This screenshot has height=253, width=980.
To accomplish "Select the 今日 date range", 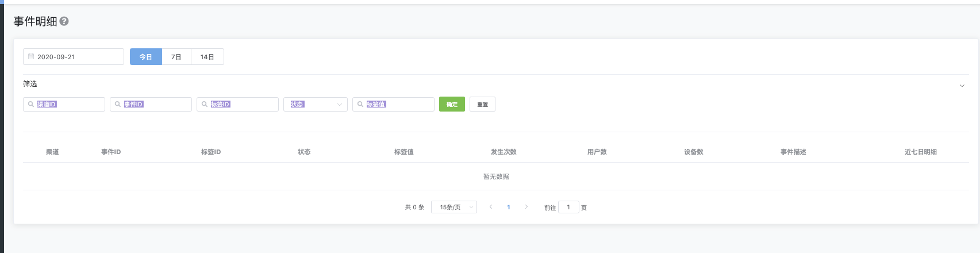I will tap(146, 57).
